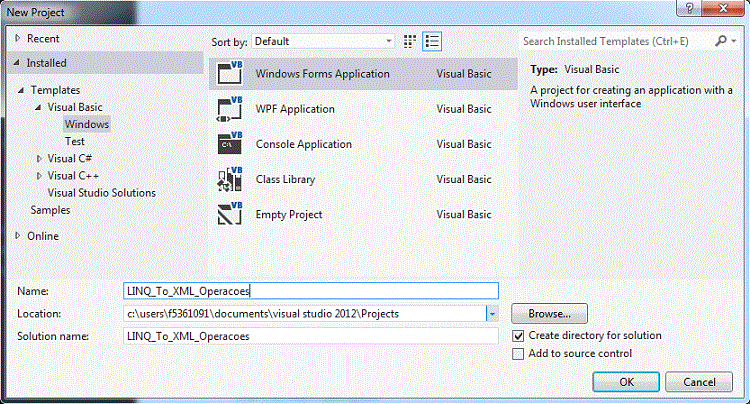The width and height of the screenshot is (750, 404).
Task: Click the Console Application template icon
Action: [x=230, y=143]
